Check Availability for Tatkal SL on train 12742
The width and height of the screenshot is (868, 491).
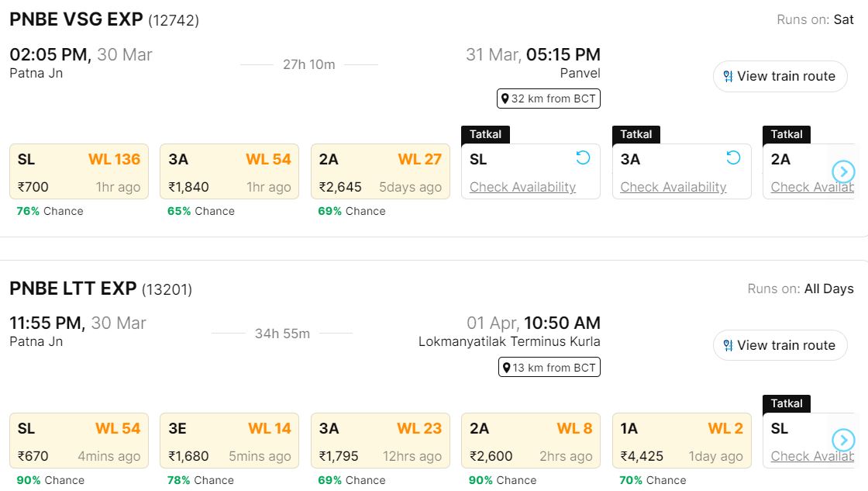(522, 187)
